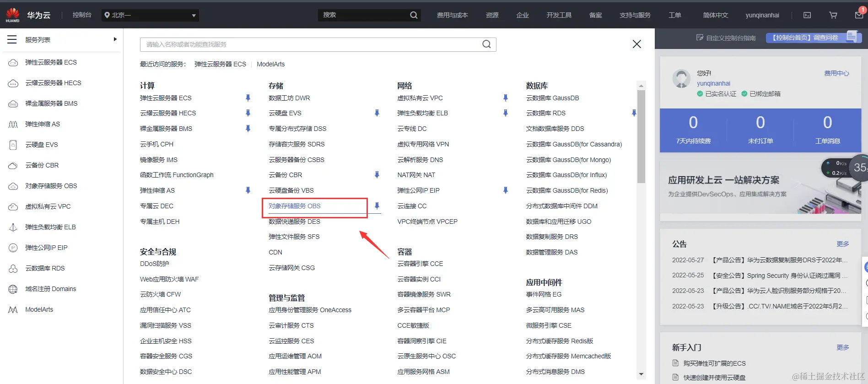Unpin 云耀云服务器 HECS in compute list
The height and width of the screenshot is (384, 868).
click(248, 113)
